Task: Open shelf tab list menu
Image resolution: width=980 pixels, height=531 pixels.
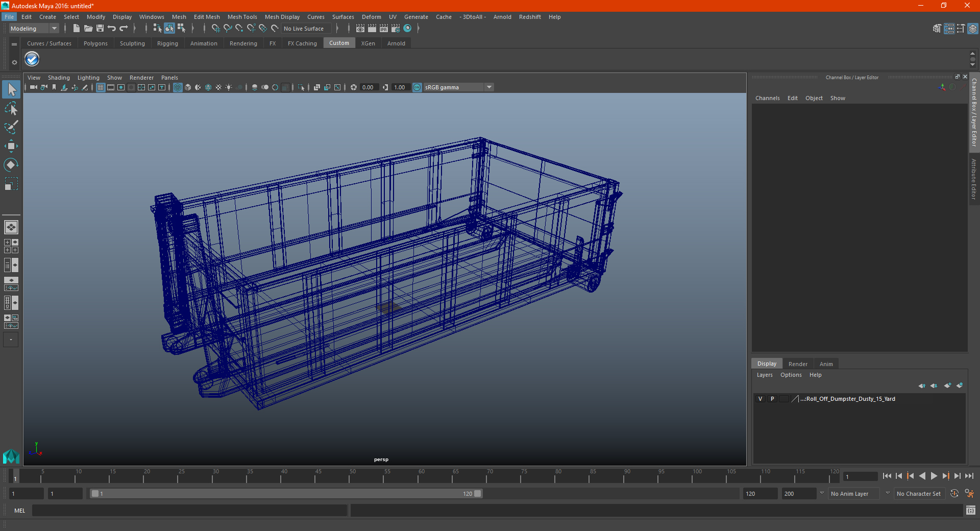Action: tap(14, 44)
